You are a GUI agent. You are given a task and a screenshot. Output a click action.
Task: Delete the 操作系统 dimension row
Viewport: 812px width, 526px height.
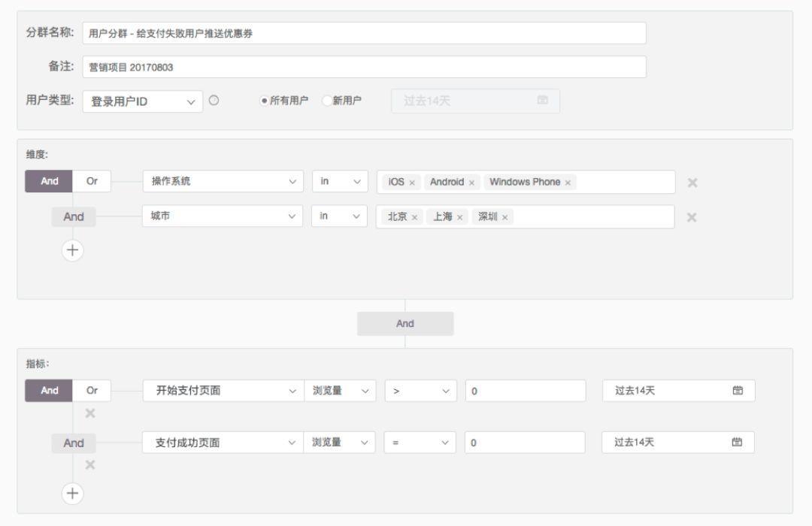point(692,183)
